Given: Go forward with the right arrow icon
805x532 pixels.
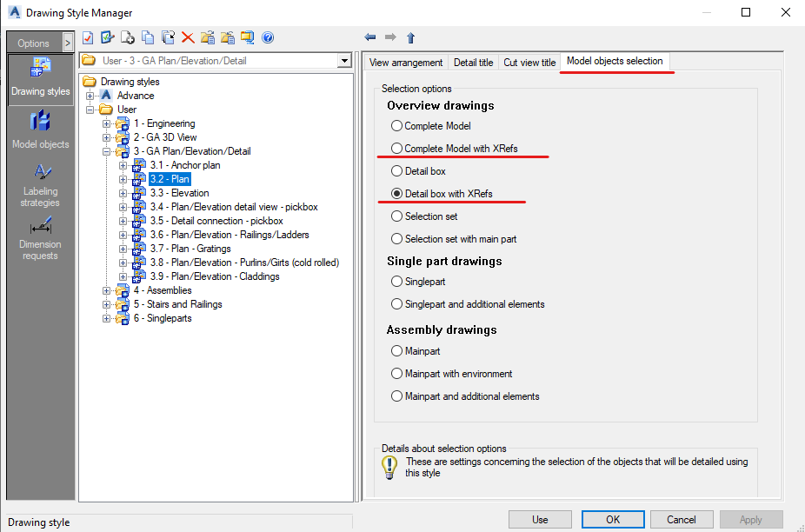Looking at the screenshot, I should pyautogui.click(x=390, y=37).
